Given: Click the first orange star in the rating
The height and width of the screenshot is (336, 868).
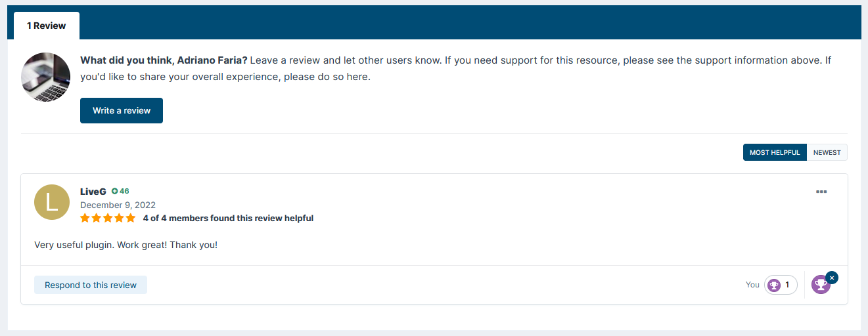Looking at the screenshot, I should coord(85,218).
